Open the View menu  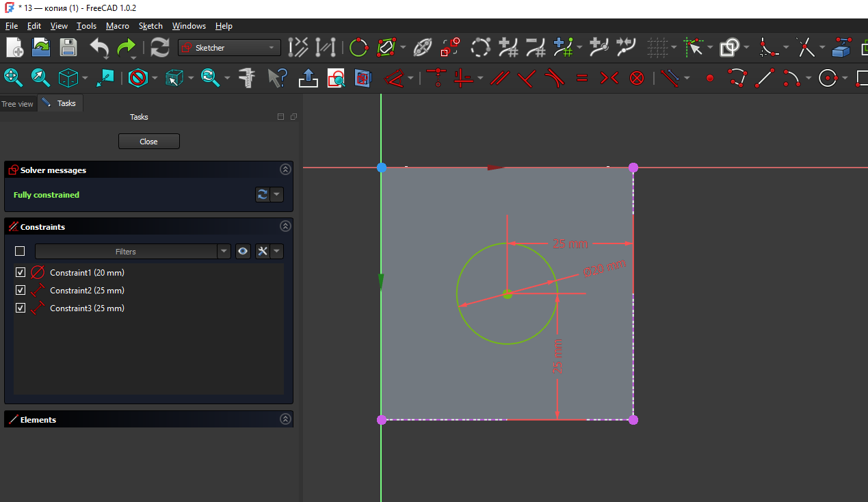(60, 26)
